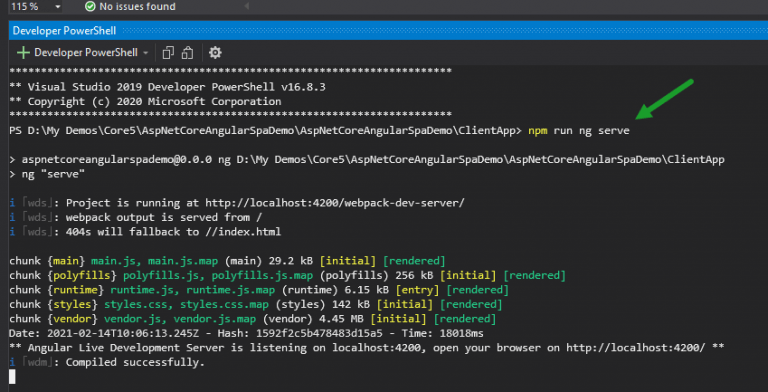Click the 'main.js, main.js.map' text
The image size is (768, 392).
coord(155,261)
